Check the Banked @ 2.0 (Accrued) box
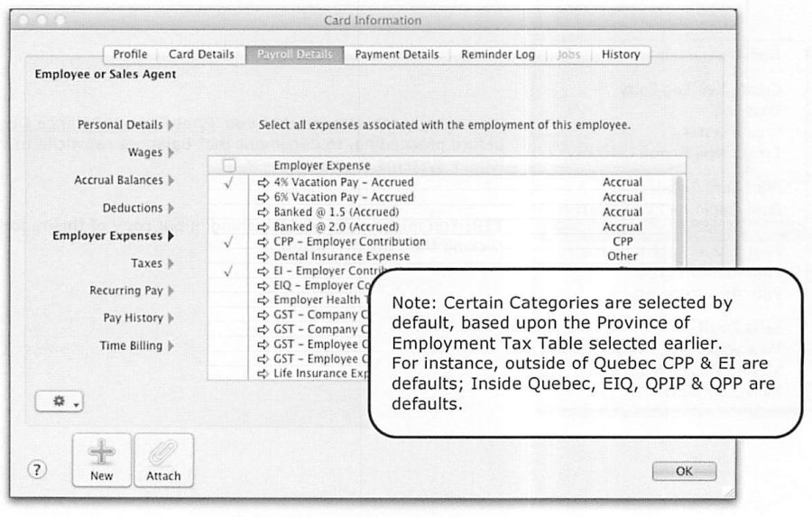 (x=228, y=226)
